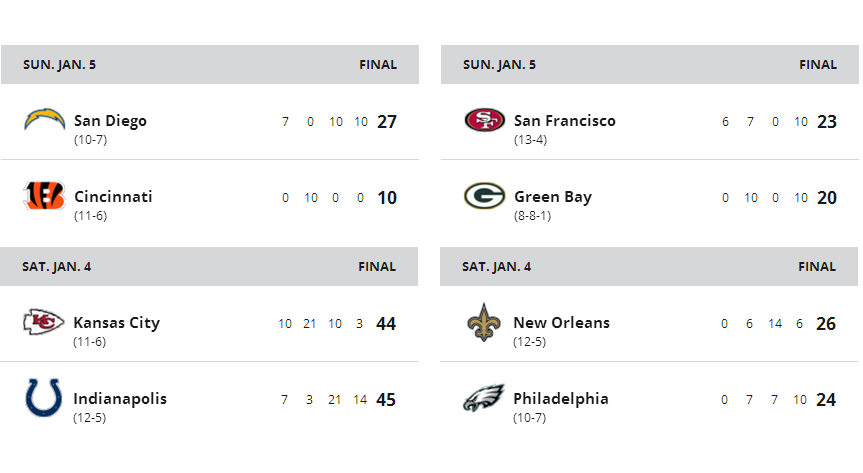
Task: Click the San Francisco 49ers logo
Action: (x=484, y=119)
